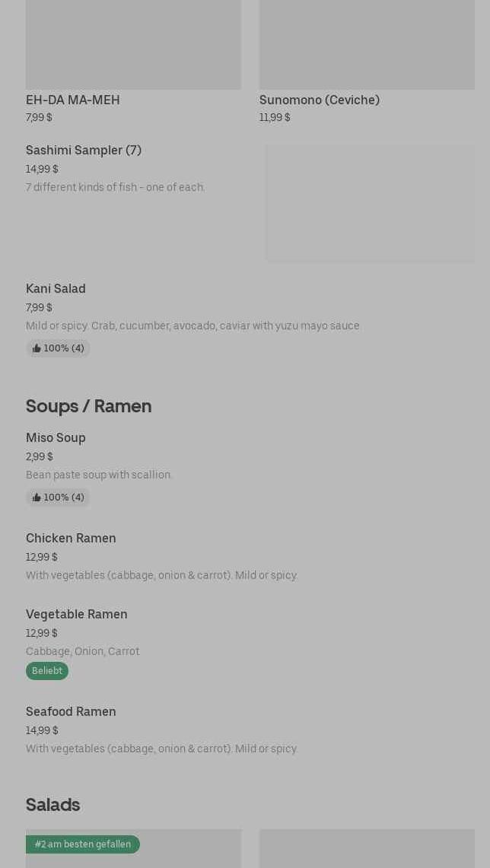
Task: Click the Salads section heading
Action: coord(52,805)
